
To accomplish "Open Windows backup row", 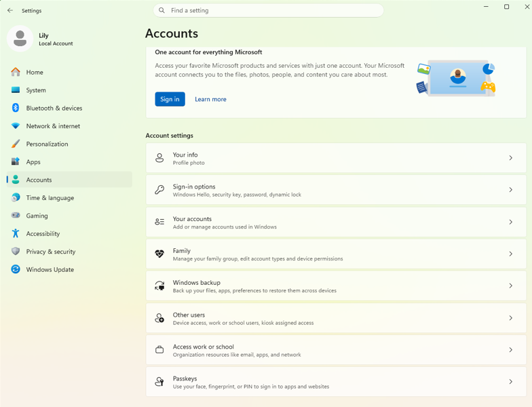I will click(336, 286).
